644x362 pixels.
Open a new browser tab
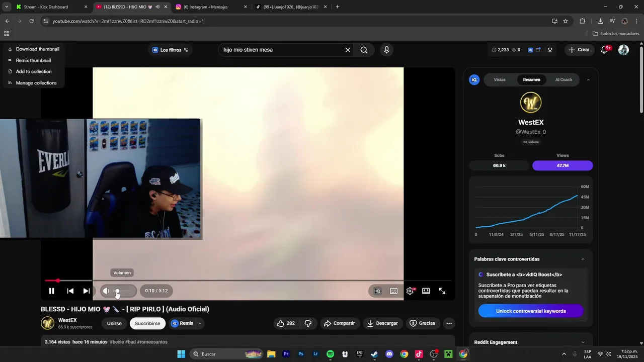coord(337,7)
